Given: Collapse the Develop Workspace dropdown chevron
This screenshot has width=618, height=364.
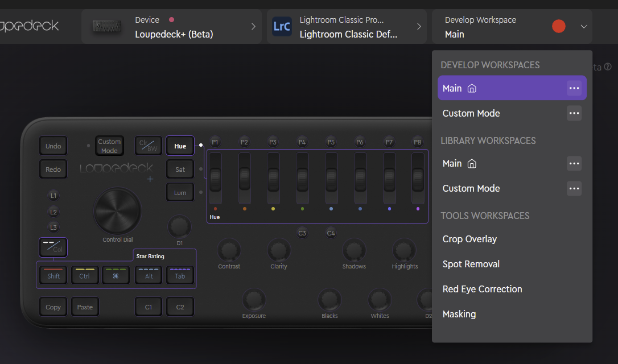Looking at the screenshot, I should 583,27.
